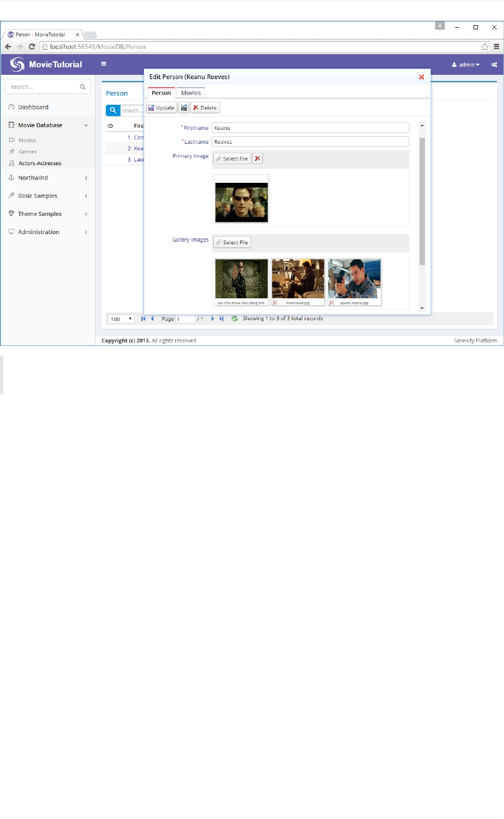This screenshot has width=504, height=819.
Task: Expand the Administration menu
Action: pyautogui.click(x=48, y=232)
